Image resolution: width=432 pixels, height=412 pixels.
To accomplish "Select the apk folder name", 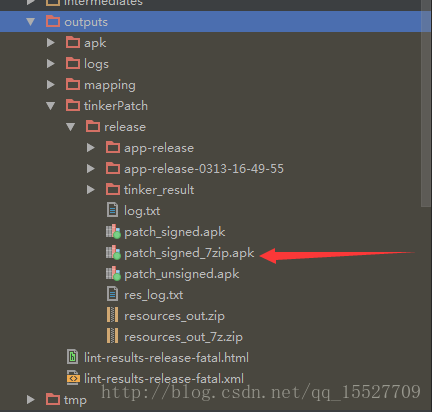I will pos(95,43).
